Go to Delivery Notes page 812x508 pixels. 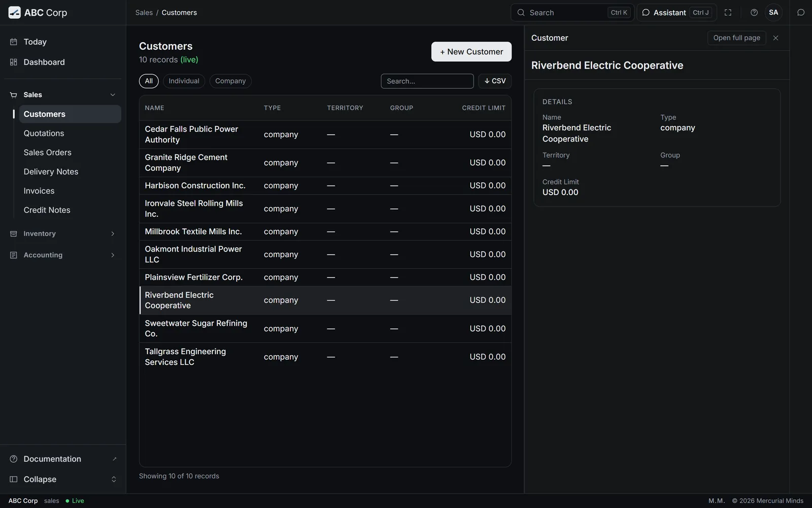point(70,172)
